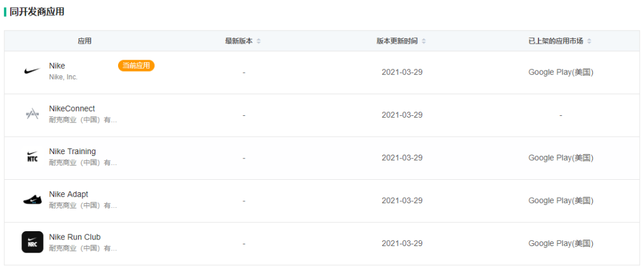Select the orange 当前应用 badge
Image resolution: width=644 pixels, height=270 pixels.
(137, 66)
